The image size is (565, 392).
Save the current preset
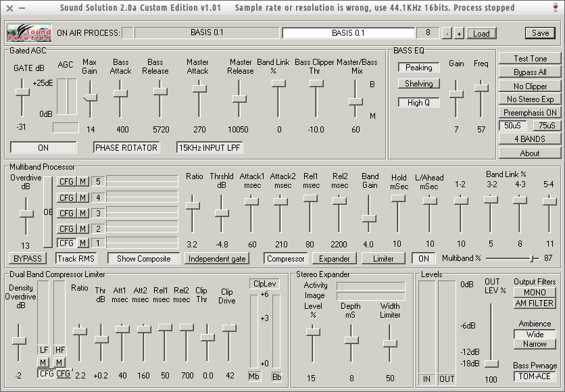(540, 33)
